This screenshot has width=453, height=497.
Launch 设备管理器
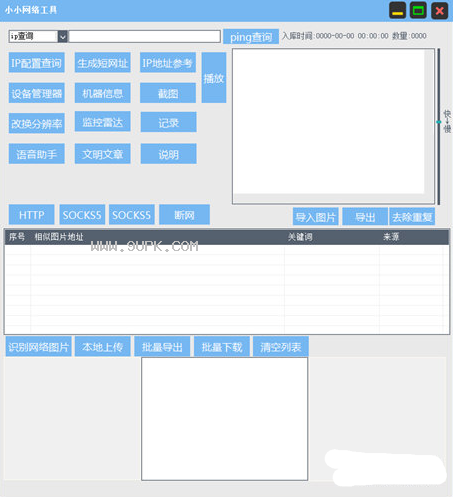click(x=37, y=93)
